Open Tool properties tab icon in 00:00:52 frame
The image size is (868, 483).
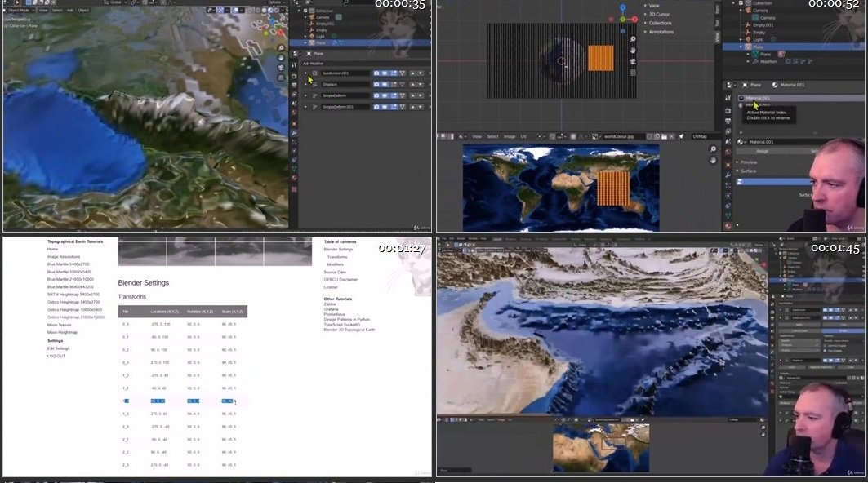[x=728, y=98]
